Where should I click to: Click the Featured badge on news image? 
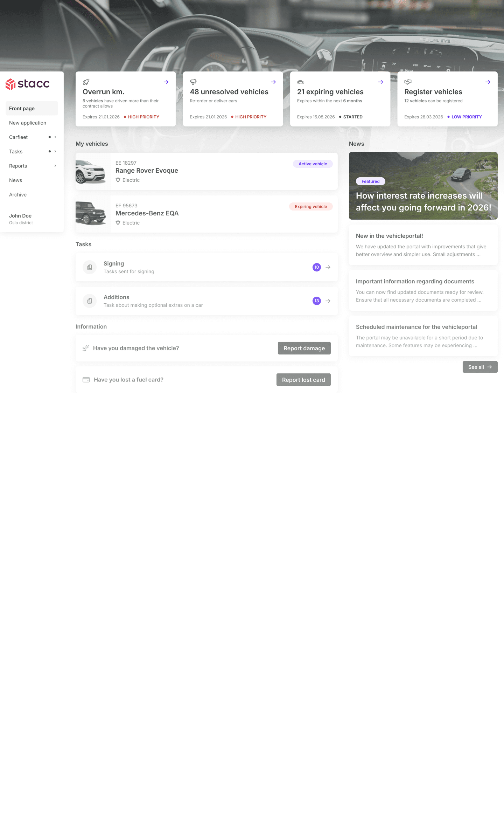[x=371, y=181]
